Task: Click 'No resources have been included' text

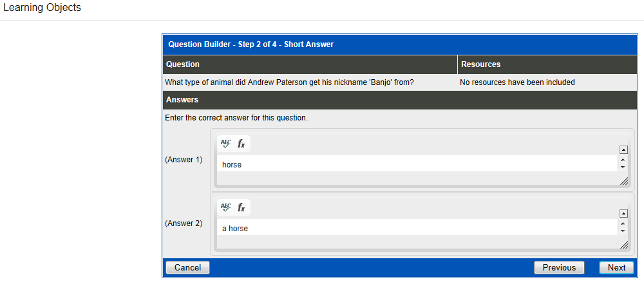Action: [517, 82]
